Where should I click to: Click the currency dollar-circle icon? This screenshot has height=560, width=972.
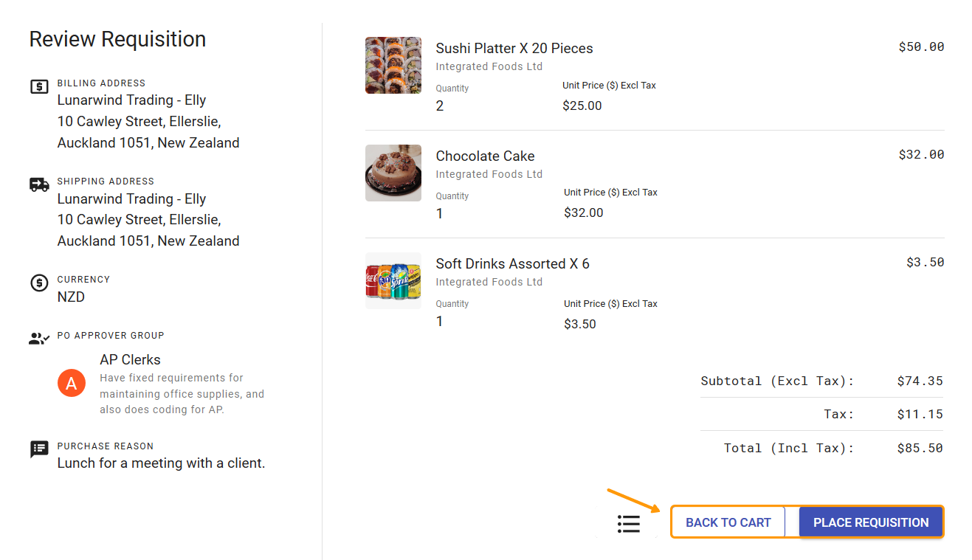[39, 283]
